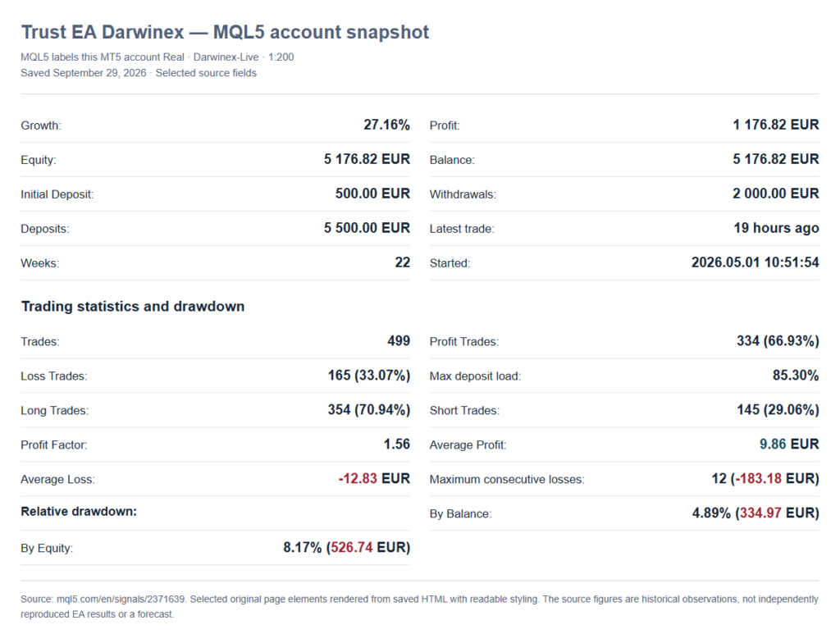840x643 pixels.
Task: Click Short Trades value 145 (29.06%)
Action: (778, 409)
